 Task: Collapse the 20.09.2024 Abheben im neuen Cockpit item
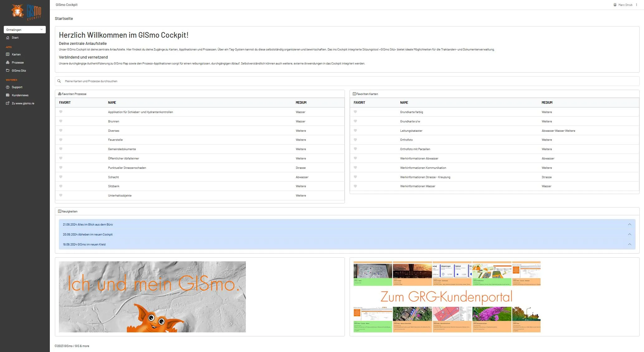point(630,234)
